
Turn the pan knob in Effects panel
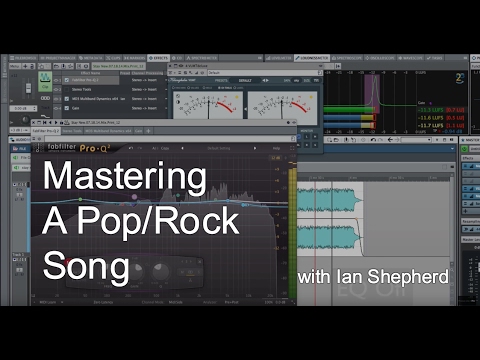25,119
